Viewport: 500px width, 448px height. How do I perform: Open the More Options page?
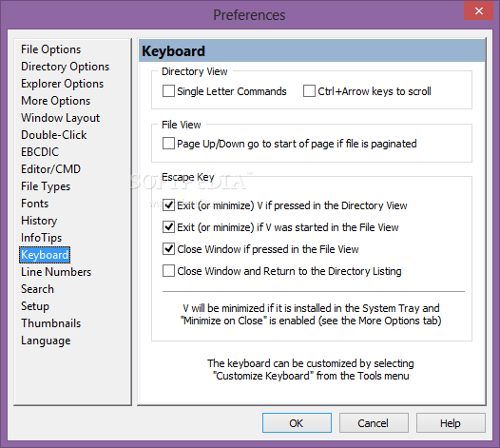click(x=55, y=101)
